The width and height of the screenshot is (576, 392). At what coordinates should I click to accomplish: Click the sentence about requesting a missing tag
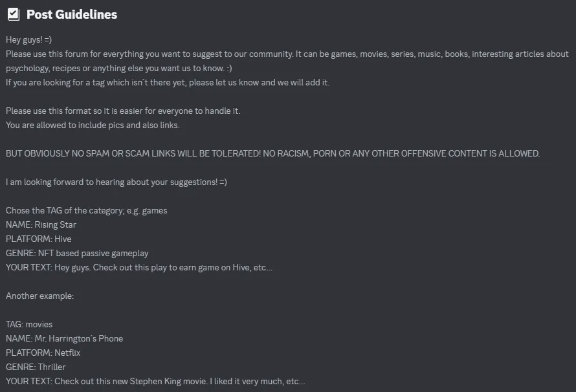(168, 82)
